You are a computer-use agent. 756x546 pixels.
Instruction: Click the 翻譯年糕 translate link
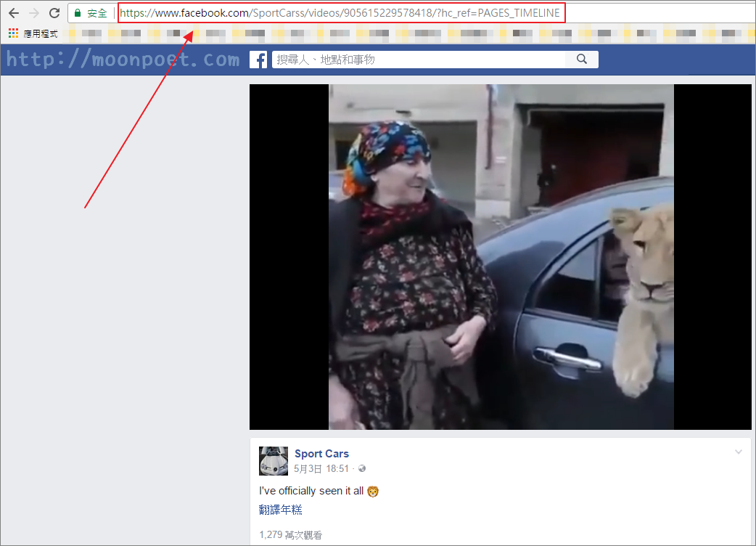pyautogui.click(x=281, y=510)
